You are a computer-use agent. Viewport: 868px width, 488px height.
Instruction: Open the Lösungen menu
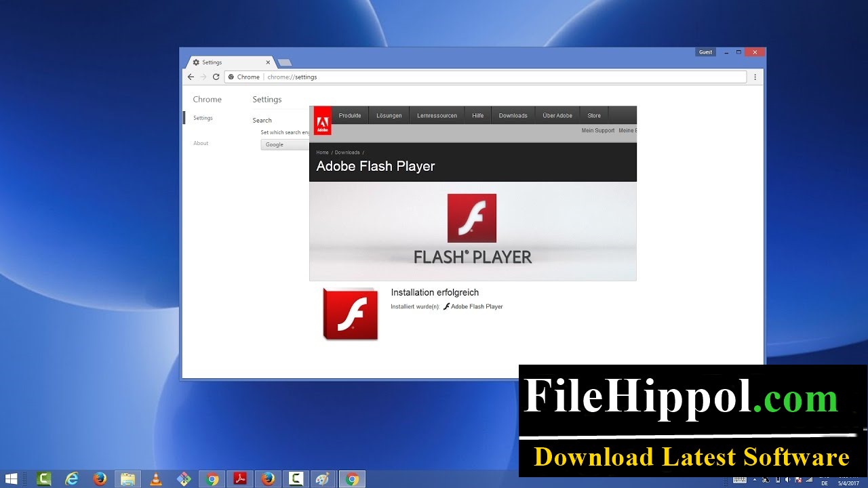(389, 115)
